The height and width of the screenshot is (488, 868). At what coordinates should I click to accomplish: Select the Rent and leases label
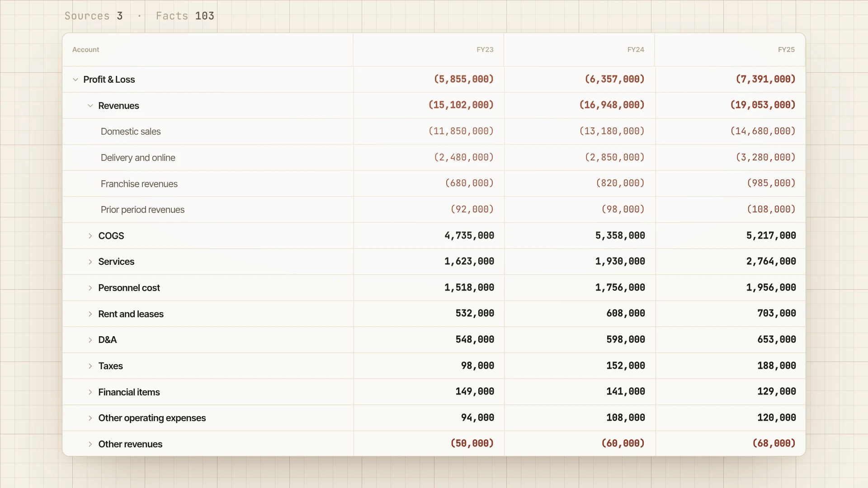pos(131,314)
